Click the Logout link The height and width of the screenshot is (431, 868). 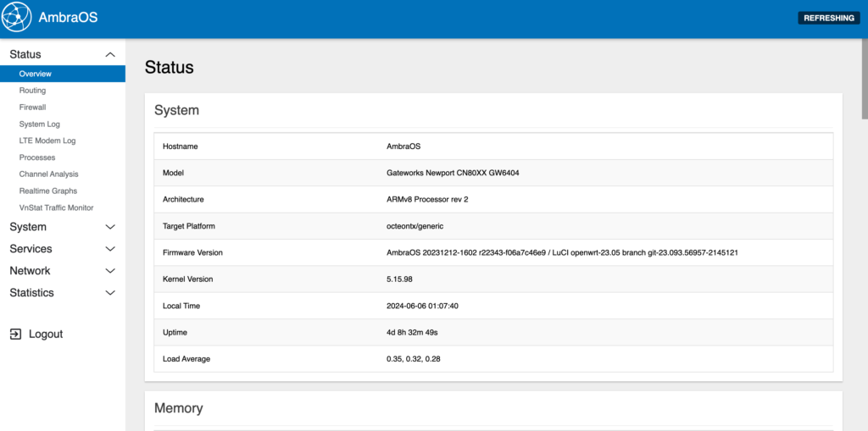pyautogui.click(x=46, y=334)
